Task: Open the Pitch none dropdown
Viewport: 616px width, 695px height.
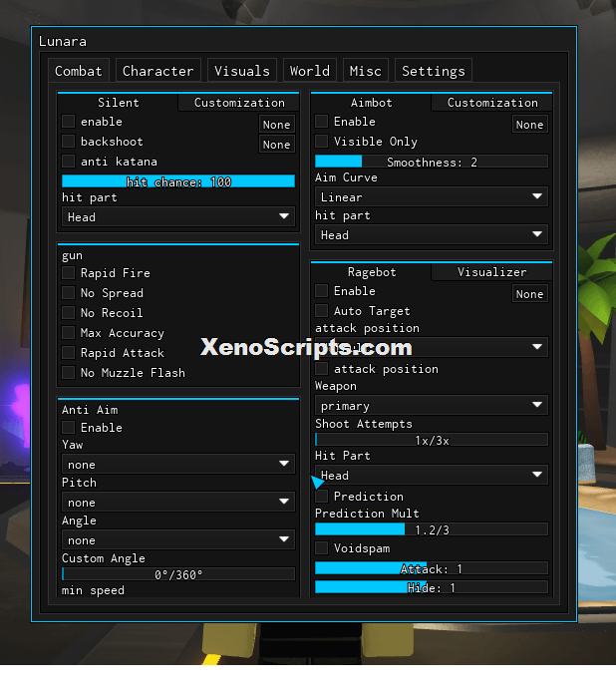Action: (x=178, y=502)
